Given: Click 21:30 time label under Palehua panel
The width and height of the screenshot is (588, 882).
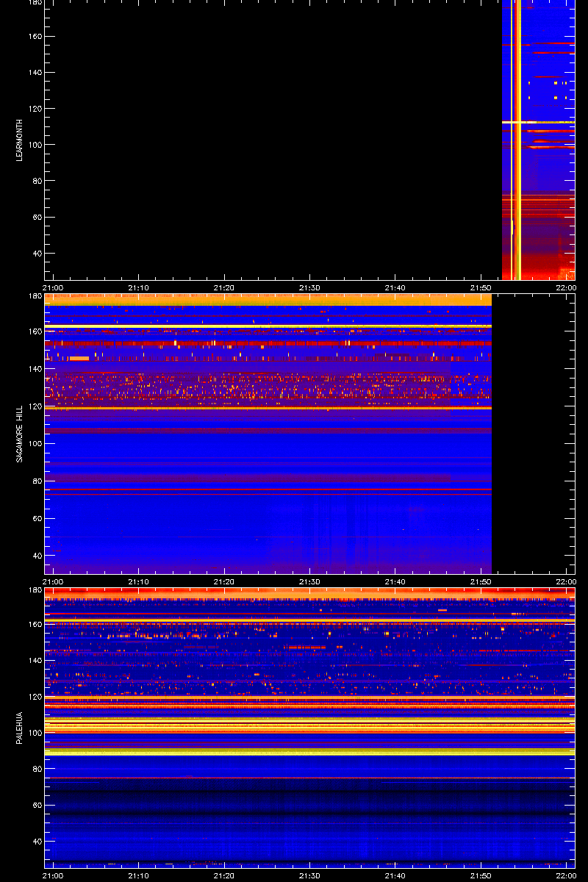Looking at the screenshot, I should click(310, 875).
